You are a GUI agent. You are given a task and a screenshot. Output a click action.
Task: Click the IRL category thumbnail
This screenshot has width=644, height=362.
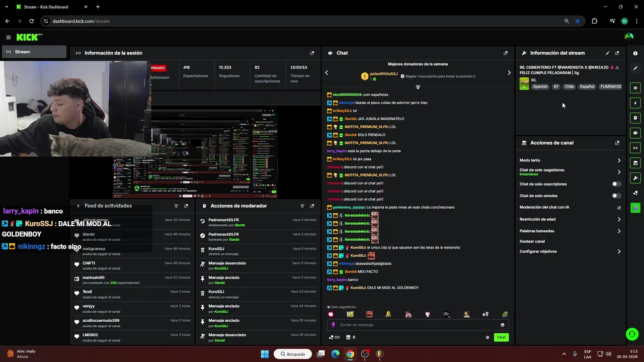click(x=524, y=83)
